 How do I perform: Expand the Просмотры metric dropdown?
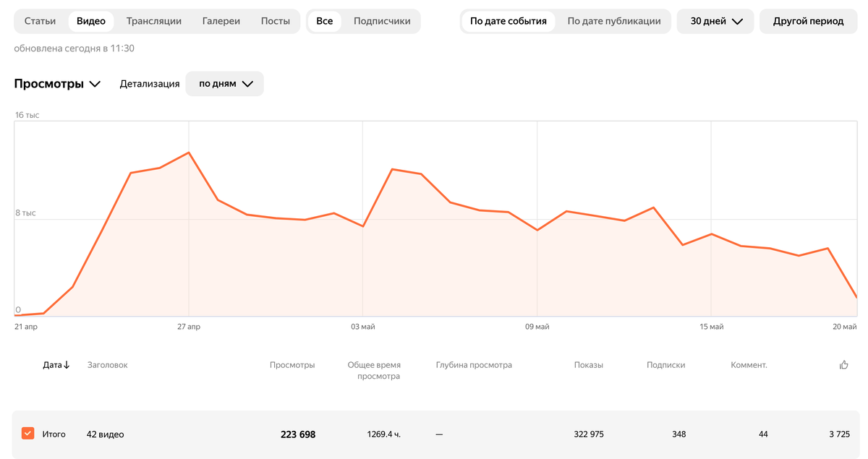[x=57, y=84]
